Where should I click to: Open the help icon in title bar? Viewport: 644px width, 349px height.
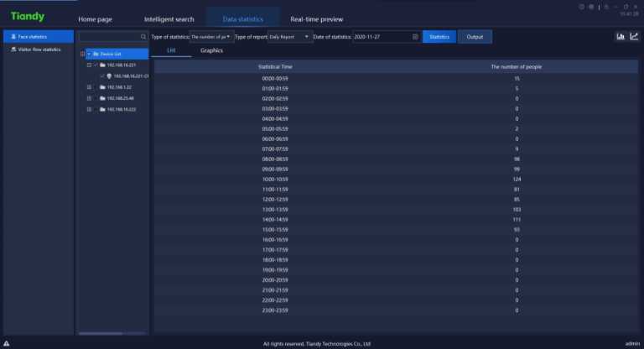tap(582, 7)
